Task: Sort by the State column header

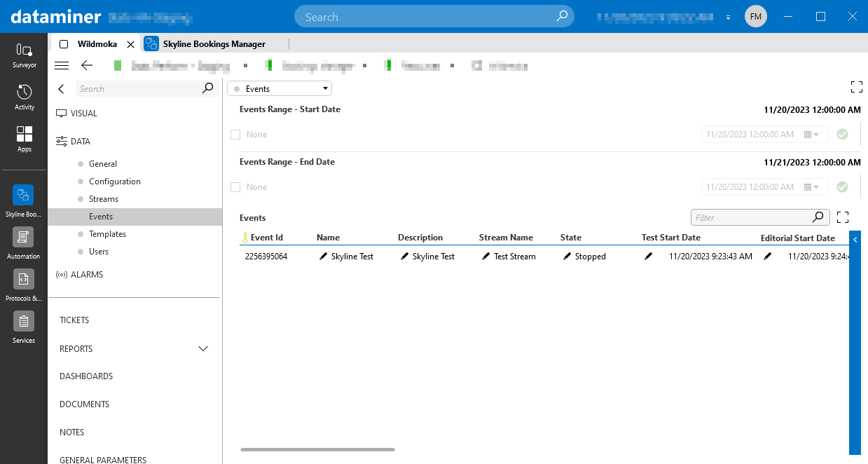Action: point(571,238)
